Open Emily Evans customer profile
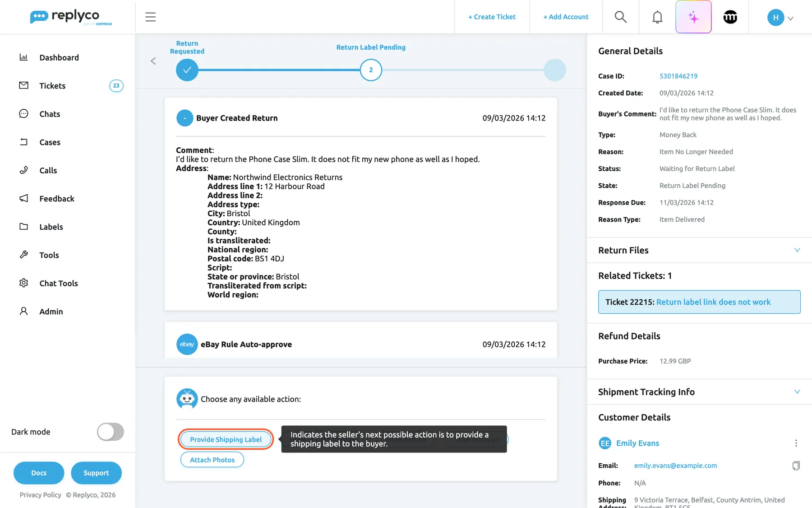This screenshot has width=812, height=508. point(637,443)
